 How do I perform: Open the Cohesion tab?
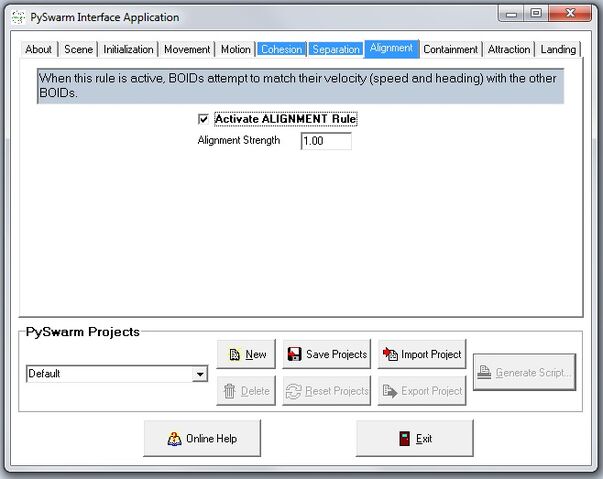tap(282, 50)
